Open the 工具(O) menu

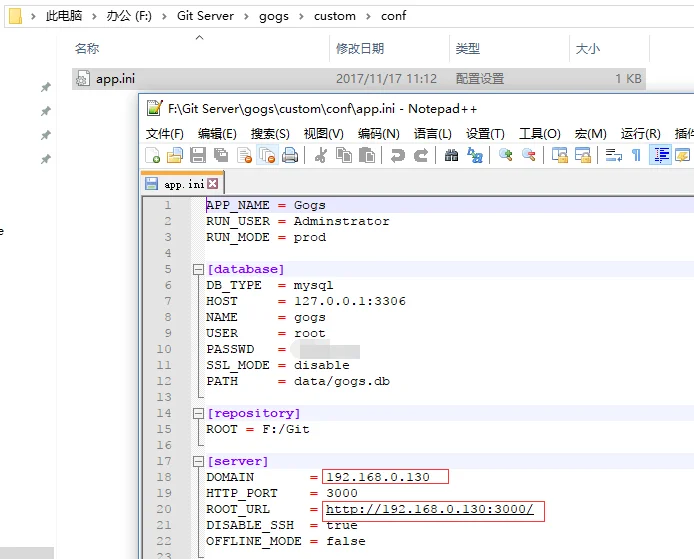[540, 133]
